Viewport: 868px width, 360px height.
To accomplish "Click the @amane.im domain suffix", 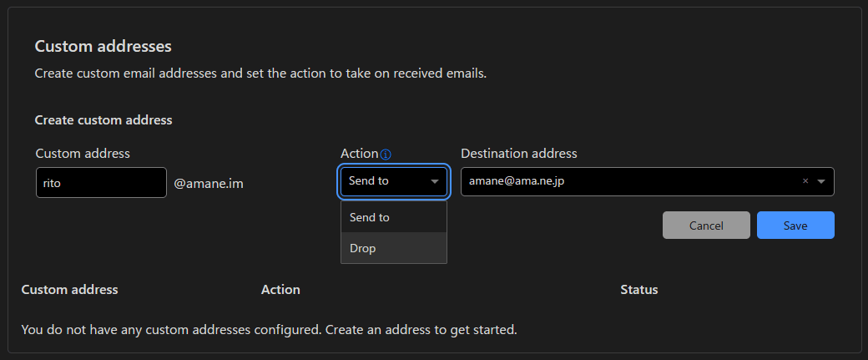I will coord(209,182).
